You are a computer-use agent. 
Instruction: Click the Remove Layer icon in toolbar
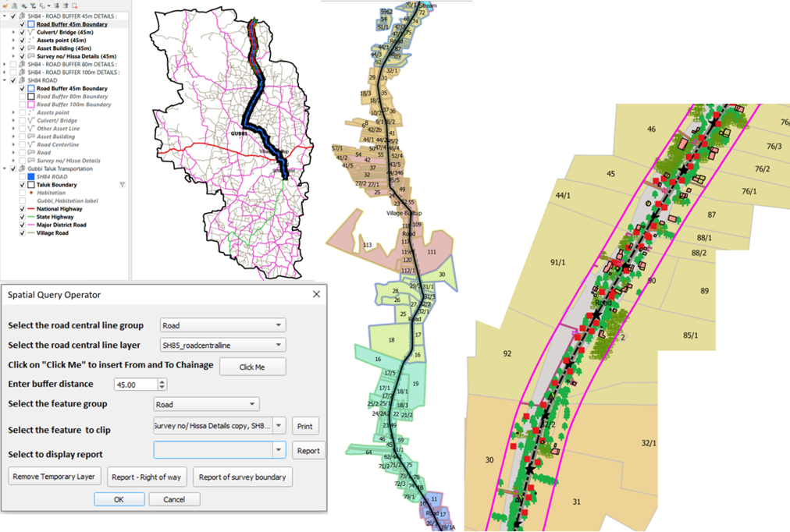tap(75, 5)
